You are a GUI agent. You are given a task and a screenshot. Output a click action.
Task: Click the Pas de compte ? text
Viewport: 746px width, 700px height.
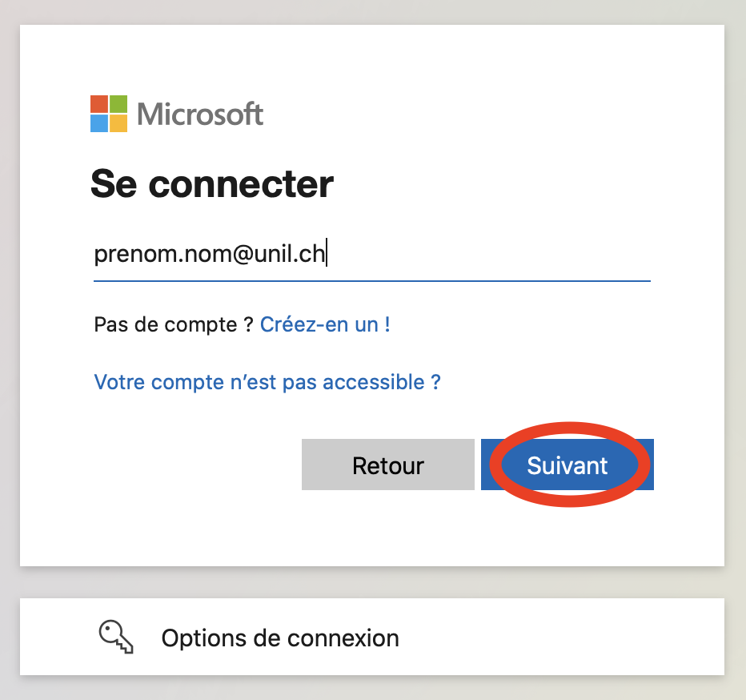(174, 324)
